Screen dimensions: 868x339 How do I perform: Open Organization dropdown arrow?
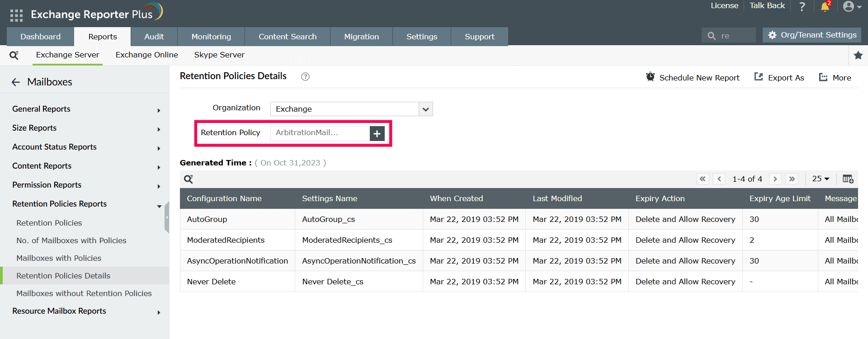coord(425,109)
